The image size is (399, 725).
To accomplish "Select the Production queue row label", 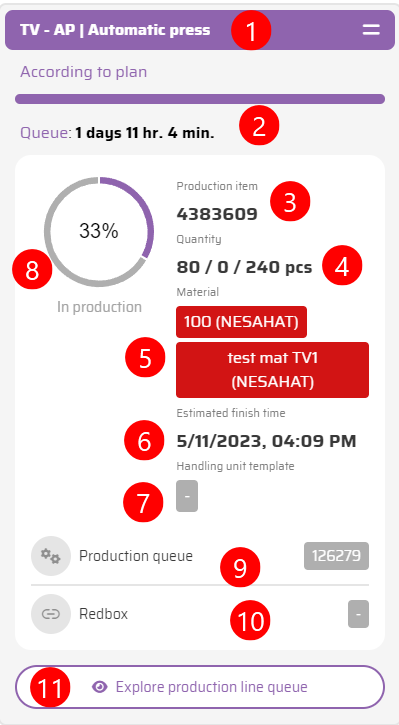I will click(135, 556).
